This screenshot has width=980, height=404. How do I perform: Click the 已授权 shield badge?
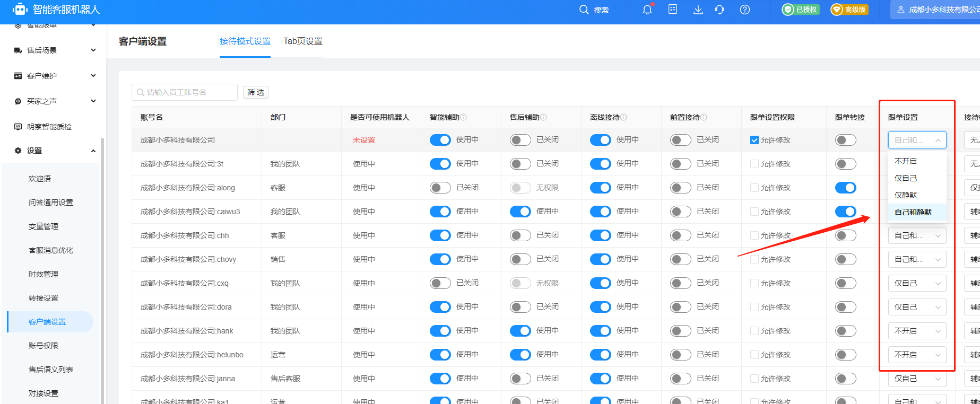801,10
